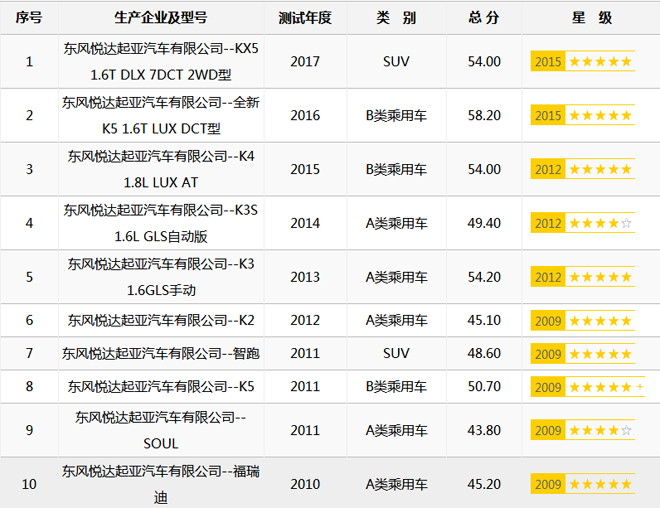660x508 pixels.
Task: Click the A类乘用车 cell for SOUL
Action: pyautogui.click(x=396, y=430)
